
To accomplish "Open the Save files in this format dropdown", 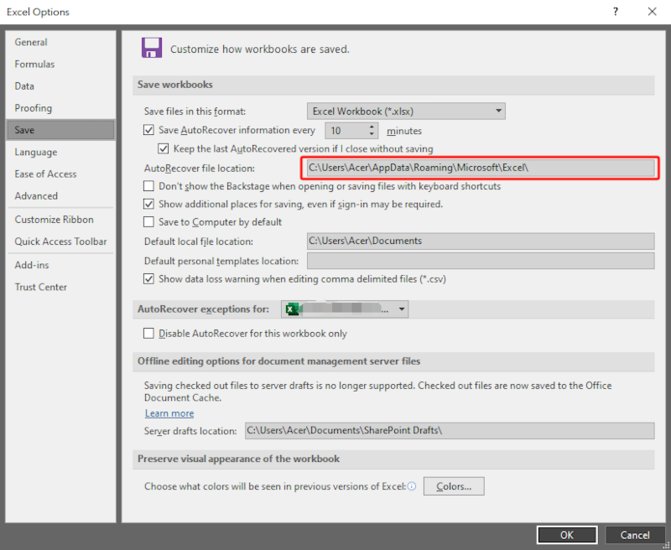I will click(406, 111).
